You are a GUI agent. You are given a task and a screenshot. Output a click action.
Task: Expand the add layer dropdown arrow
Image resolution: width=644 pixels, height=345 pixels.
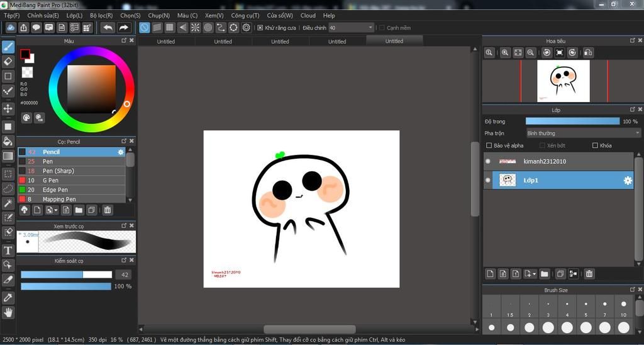[x=534, y=274]
